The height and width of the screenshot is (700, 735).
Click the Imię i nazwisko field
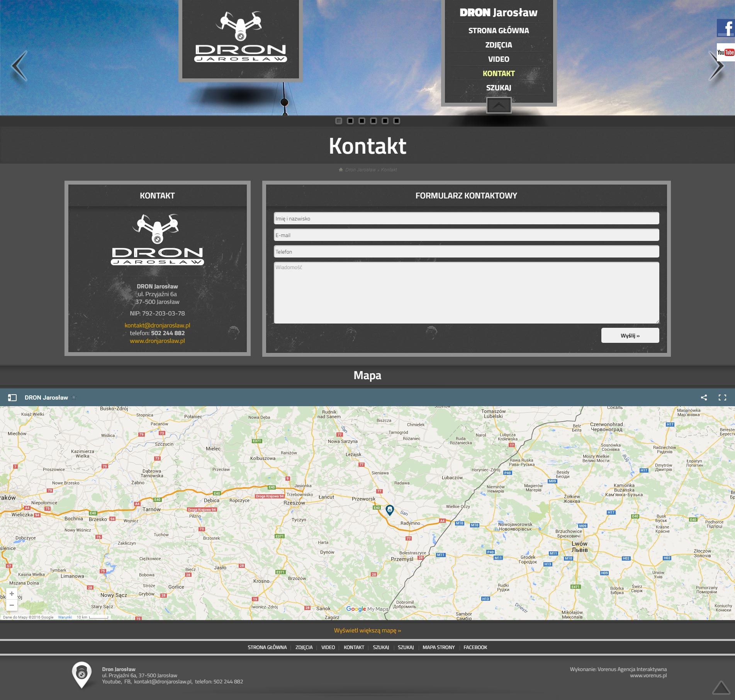click(x=466, y=219)
